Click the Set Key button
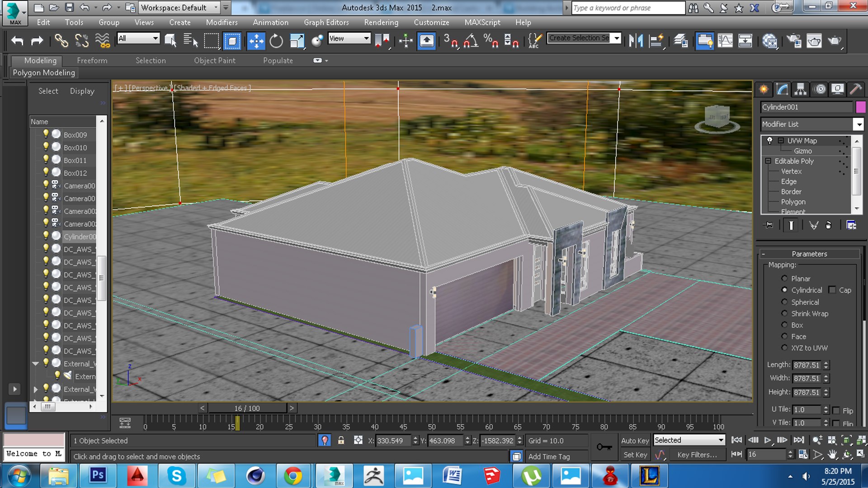Image resolution: width=868 pixels, height=488 pixels. click(x=635, y=455)
